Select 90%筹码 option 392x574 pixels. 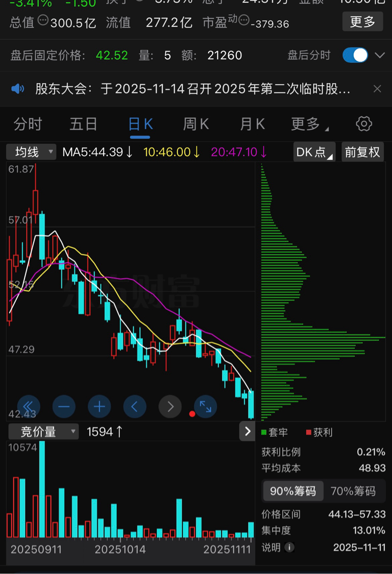click(293, 491)
